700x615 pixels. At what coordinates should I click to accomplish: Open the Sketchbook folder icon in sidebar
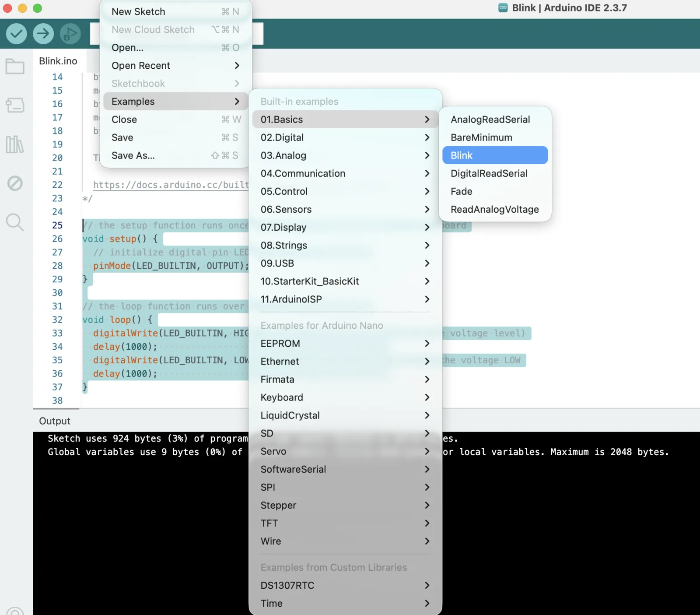tap(15, 66)
